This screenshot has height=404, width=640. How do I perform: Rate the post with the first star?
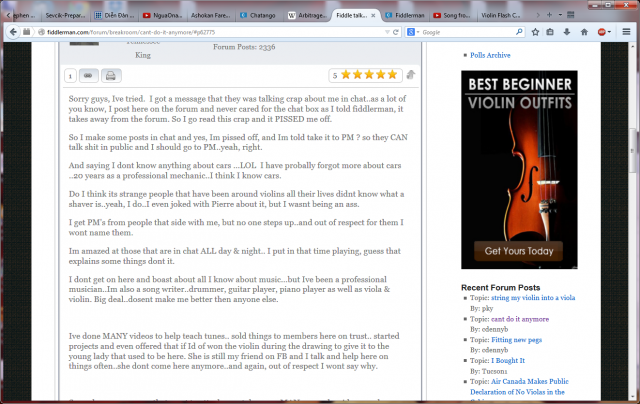346,75
